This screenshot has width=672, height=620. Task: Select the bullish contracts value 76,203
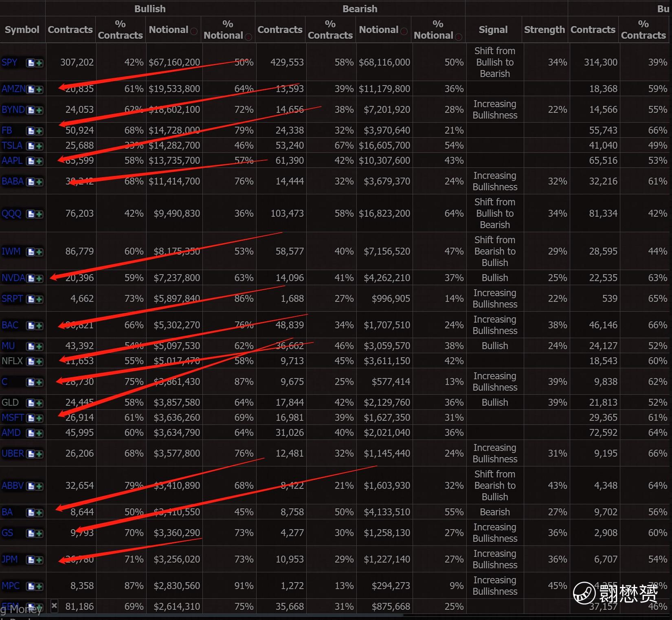[x=79, y=213]
